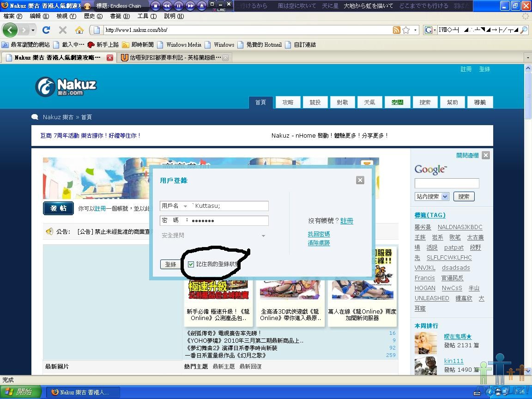Click the 清除痕跡 link
The width and height of the screenshot is (532, 399).
click(319, 242)
